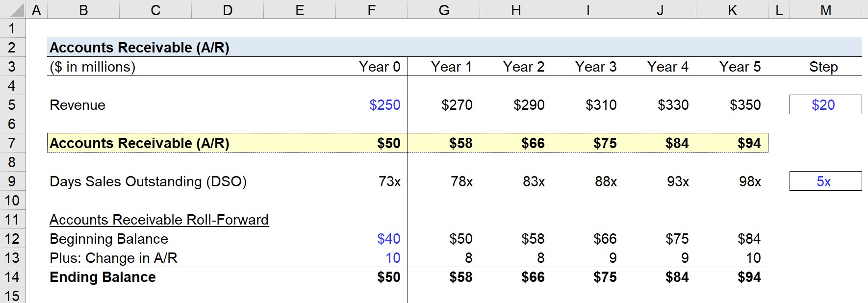868x303 pixels.
Task: Select column G header
Action: pos(444,10)
